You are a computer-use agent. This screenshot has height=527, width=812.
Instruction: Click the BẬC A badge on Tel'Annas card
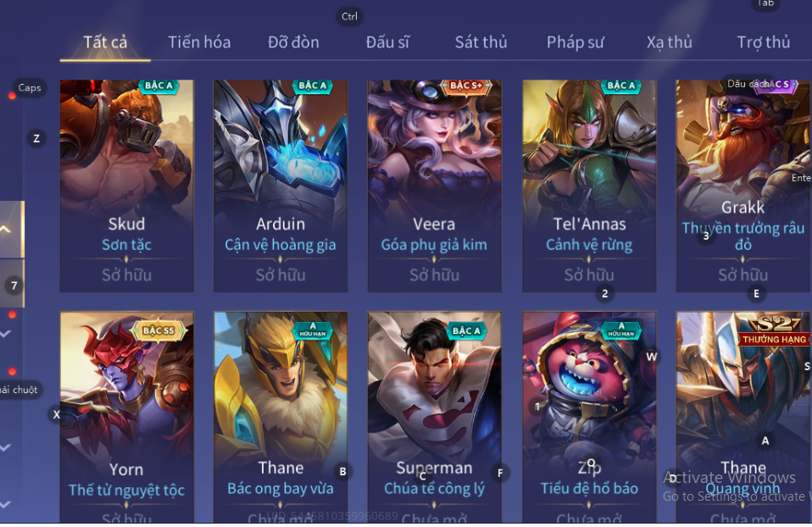point(621,86)
